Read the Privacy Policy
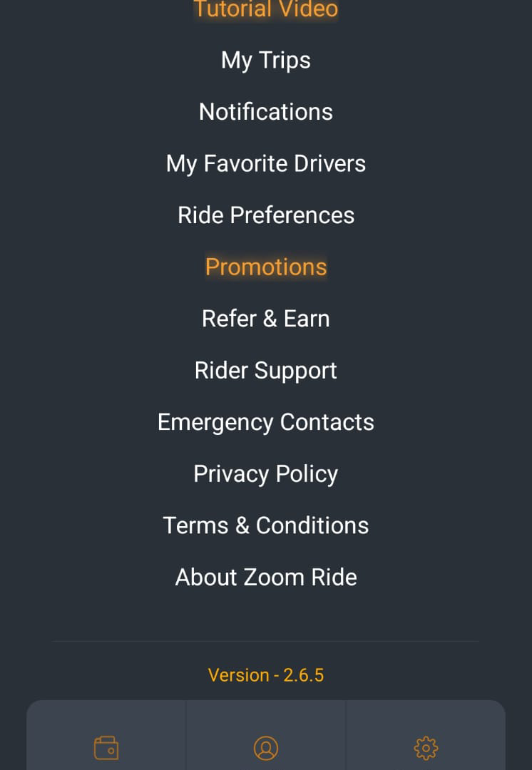The image size is (532, 770). [x=266, y=474]
